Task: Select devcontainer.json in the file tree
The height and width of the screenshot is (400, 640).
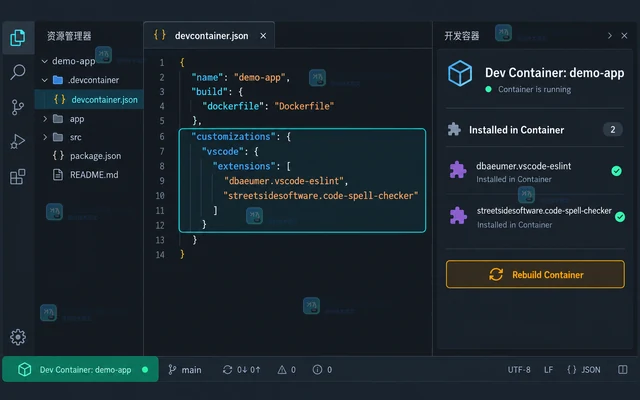Action: (x=89, y=99)
